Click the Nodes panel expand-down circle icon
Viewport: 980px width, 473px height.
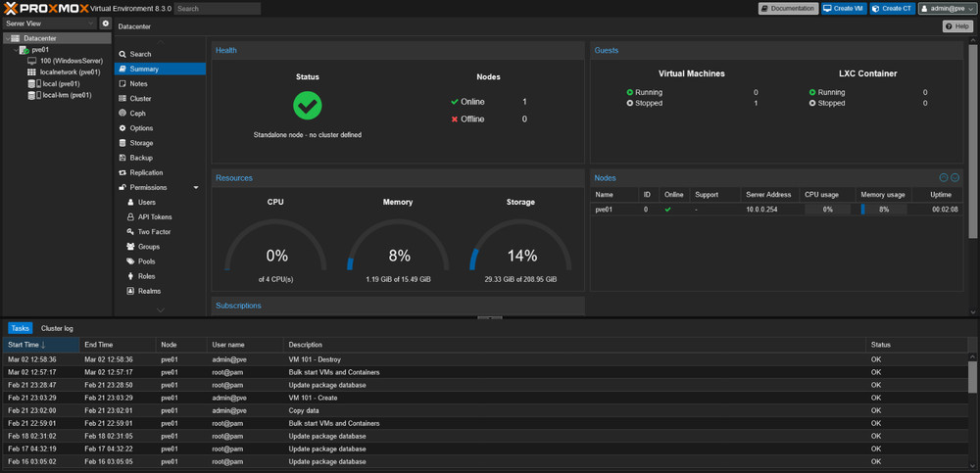(955, 178)
